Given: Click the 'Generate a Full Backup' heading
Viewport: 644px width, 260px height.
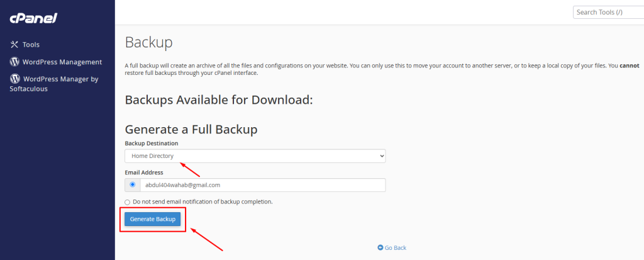Looking at the screenshot, I should [x=191, y=129].
